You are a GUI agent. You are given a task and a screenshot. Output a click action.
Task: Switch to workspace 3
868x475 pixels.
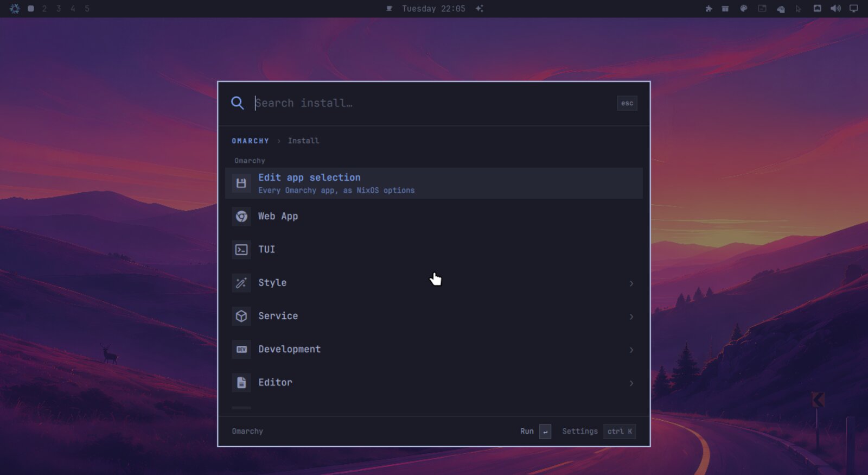pyautogui.click(x=59, y=9)
